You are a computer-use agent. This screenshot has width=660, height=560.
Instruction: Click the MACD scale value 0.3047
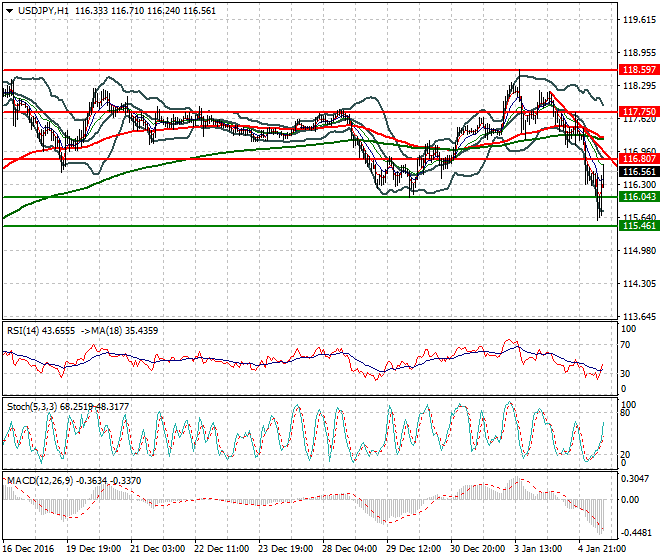pyautogui.click(x=636, y=479)
